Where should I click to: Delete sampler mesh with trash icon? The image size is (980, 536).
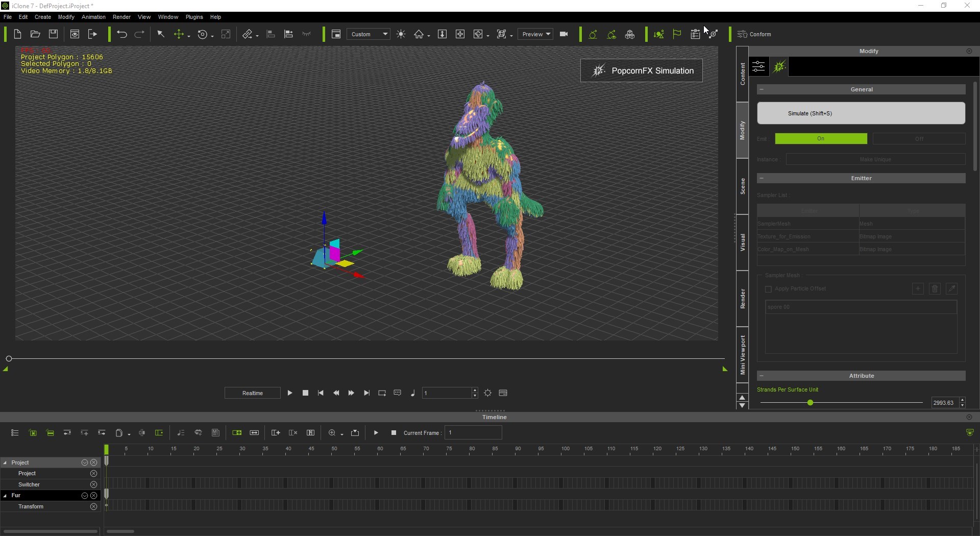coord(935,289)
